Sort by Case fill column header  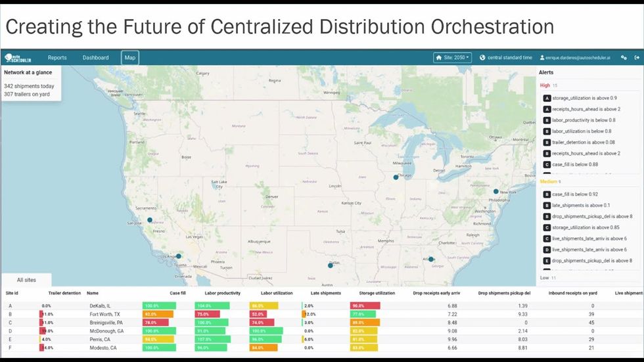coord(178,293)
